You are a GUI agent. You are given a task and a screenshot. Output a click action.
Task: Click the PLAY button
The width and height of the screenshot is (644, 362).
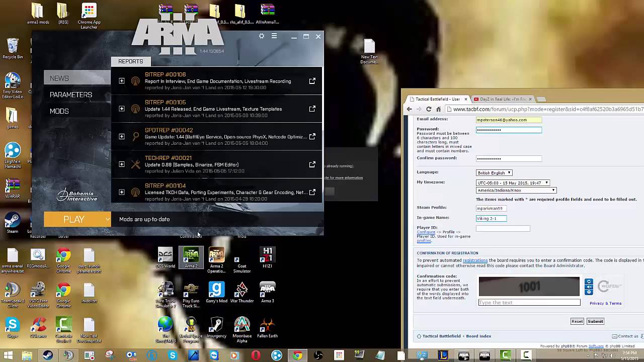point(74,219)
